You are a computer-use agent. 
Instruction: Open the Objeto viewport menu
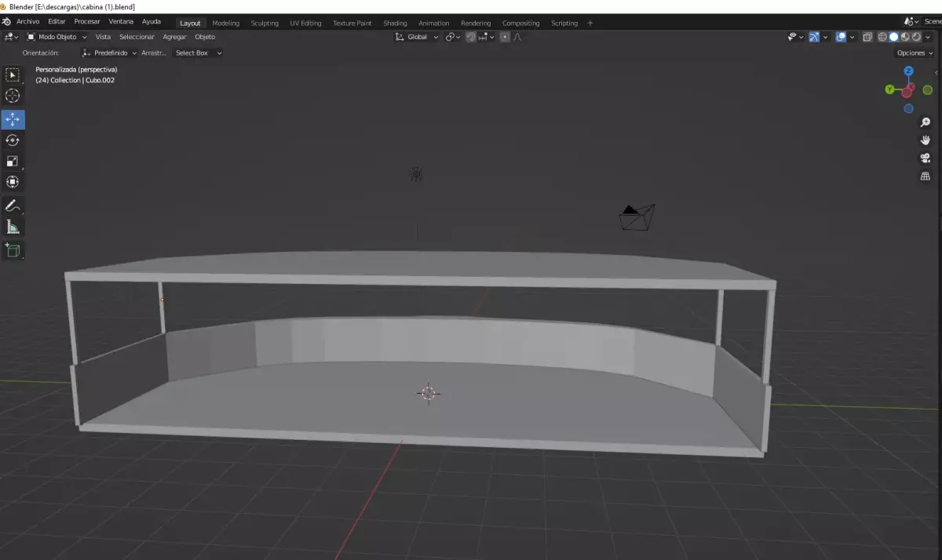click(x=205, y=37)
